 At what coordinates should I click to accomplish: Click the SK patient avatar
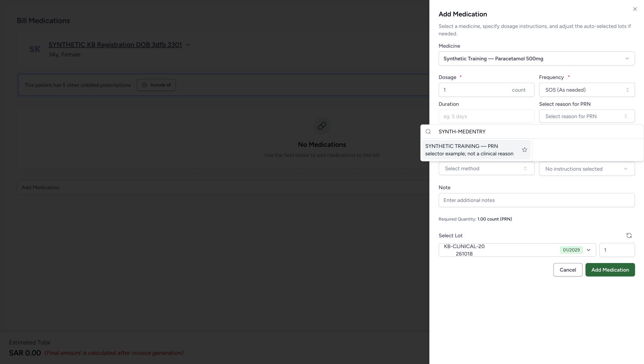[35, 49]
